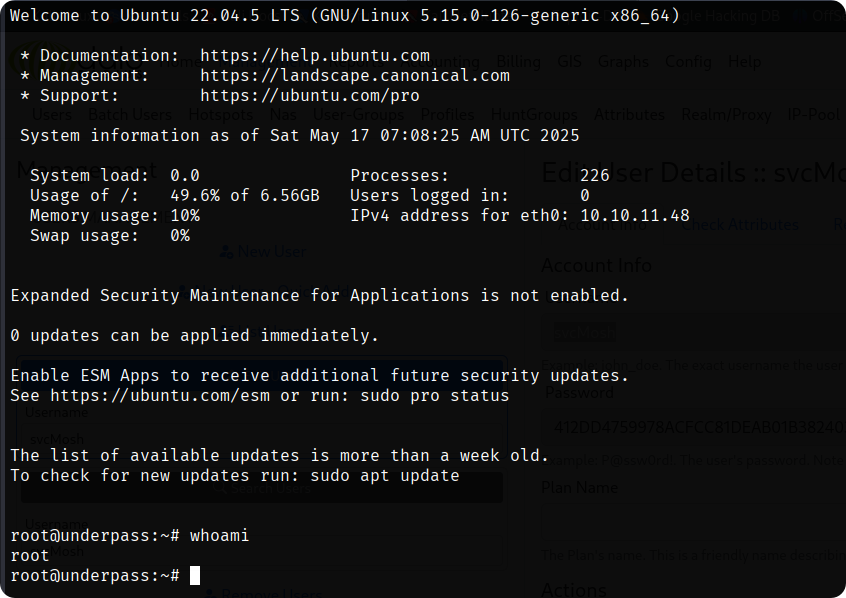Select Profiles in background page submenu
Viewport: 846px width, 598px height.
[x=447, y=114]
